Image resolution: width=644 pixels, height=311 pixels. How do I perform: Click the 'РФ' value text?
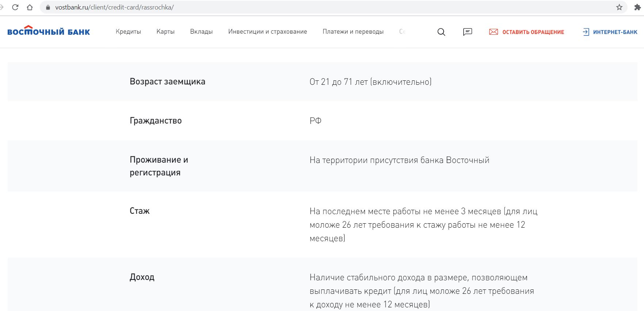point(315,121)
